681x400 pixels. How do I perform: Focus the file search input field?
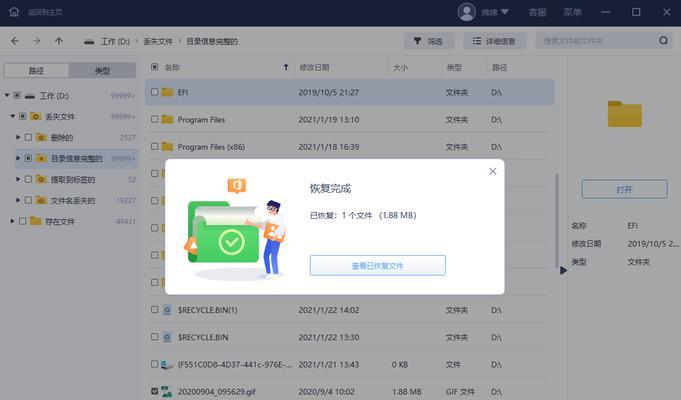[596, 41]
